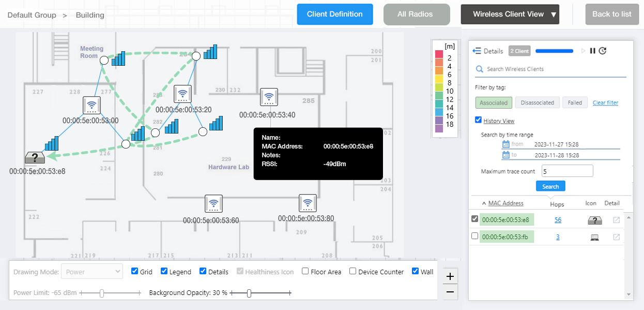Click the Clear filter link

[x=605, y=102]
